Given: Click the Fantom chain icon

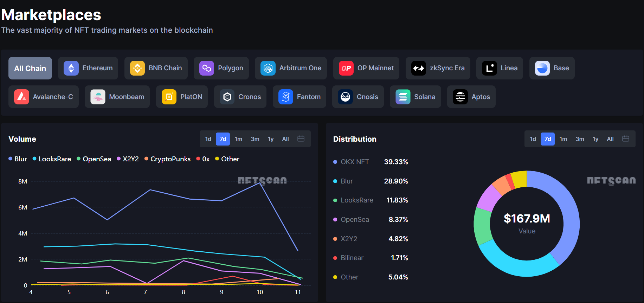Looking at the screenshot, I should click(286, 97).
